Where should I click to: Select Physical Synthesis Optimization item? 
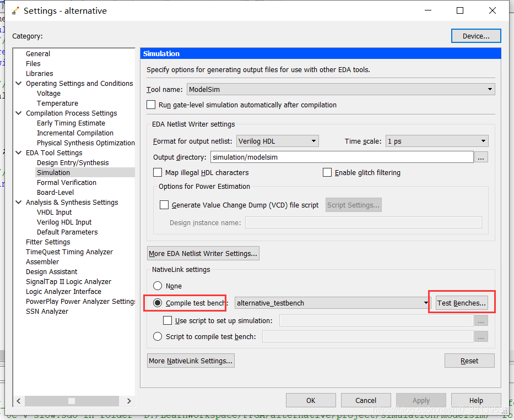coord(85,143)
